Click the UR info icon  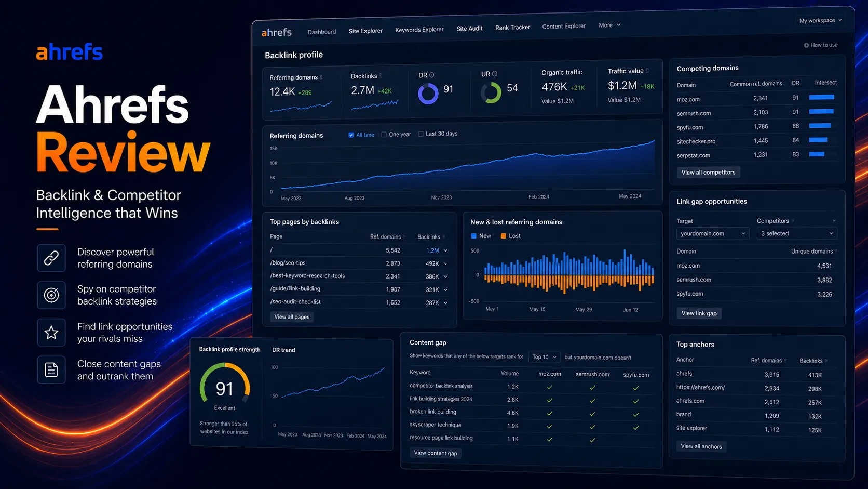(x=495, y=74)
